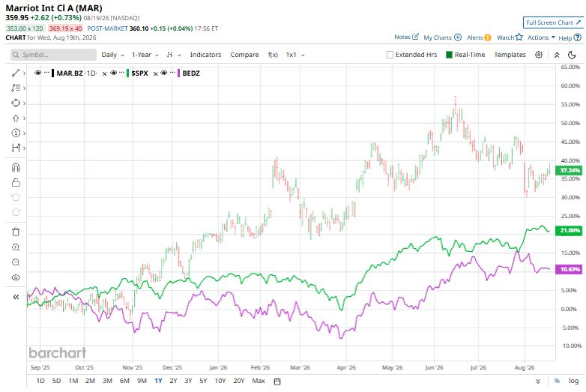The width and height of the screenshot is (586, 392).
Task: Select the 5Y range tab
Action: (x=203, y=381)
